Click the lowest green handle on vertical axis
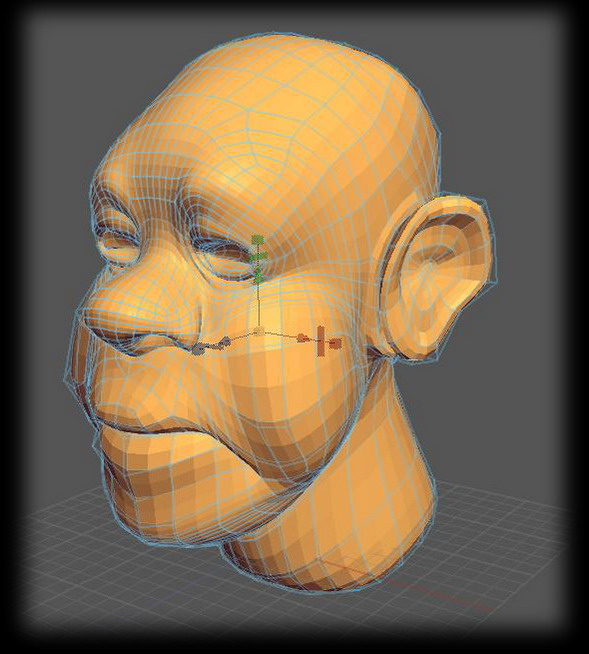 click(258, 276)
